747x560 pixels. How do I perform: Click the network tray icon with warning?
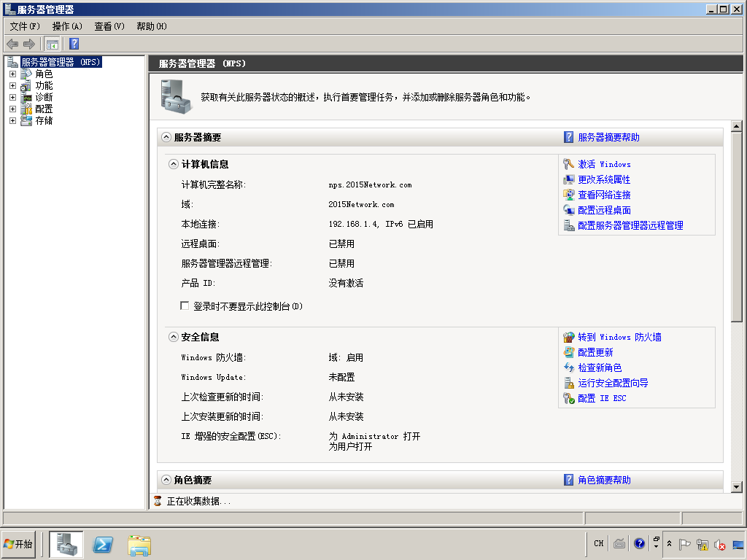coord(702,544)
